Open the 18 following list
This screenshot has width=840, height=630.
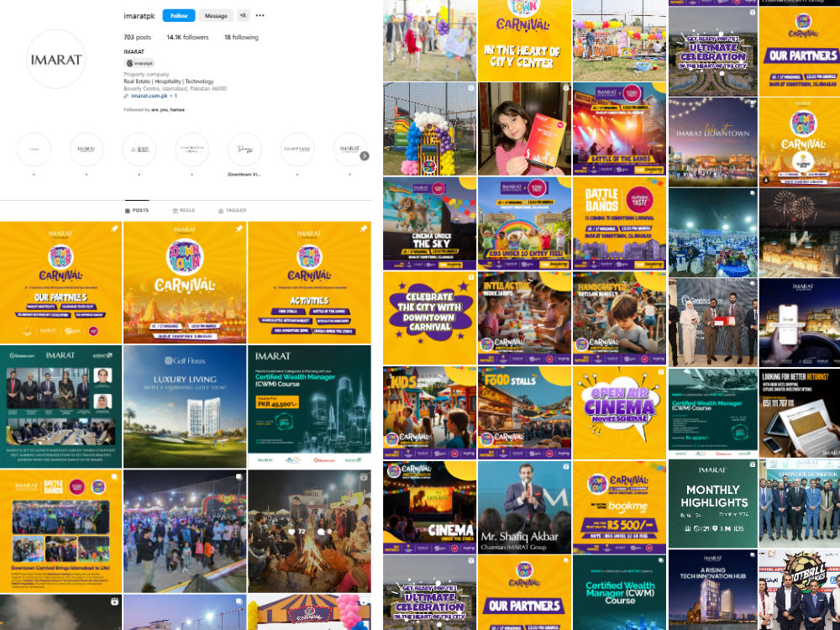coord(241,37)
